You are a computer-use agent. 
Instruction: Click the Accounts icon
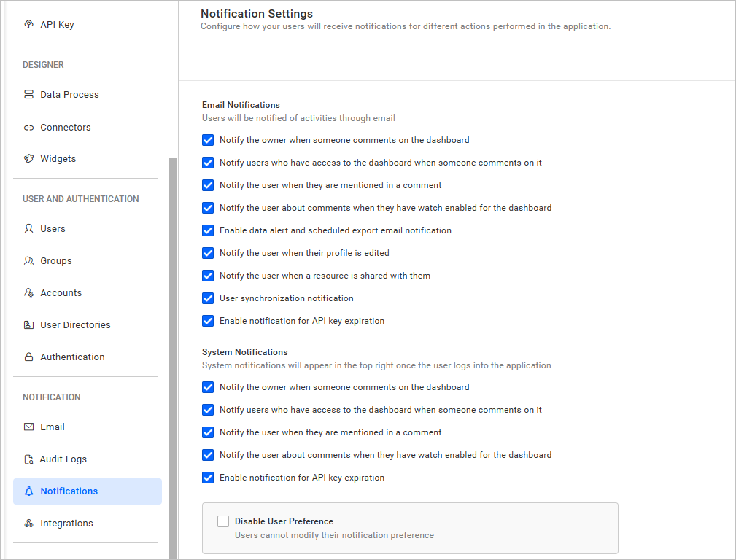28,292
